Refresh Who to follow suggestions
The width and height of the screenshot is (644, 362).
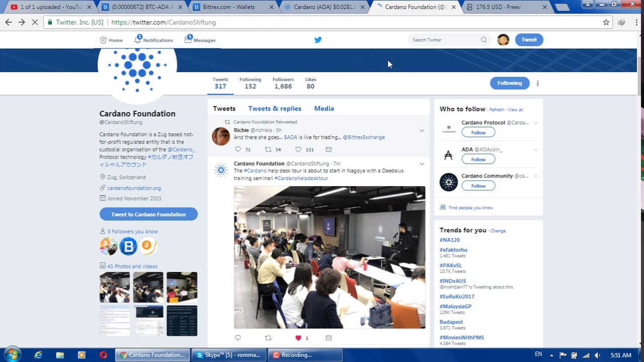coord(497,110)
